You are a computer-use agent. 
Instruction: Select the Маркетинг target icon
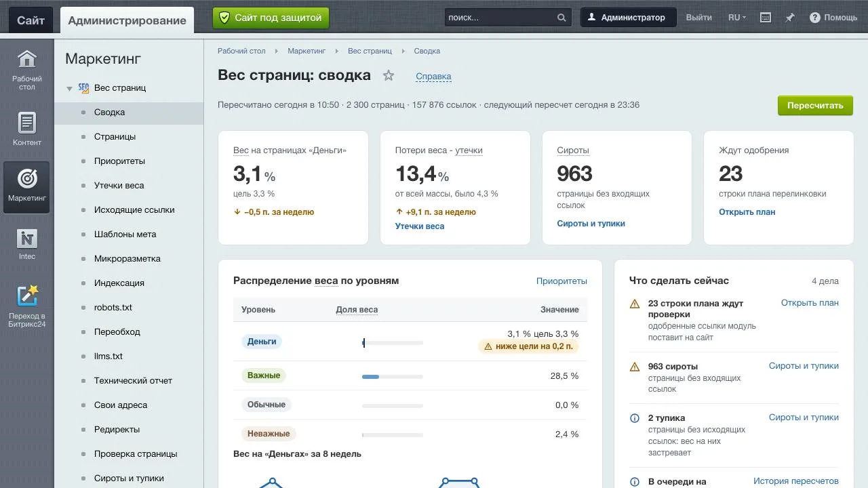coord(27,187)
